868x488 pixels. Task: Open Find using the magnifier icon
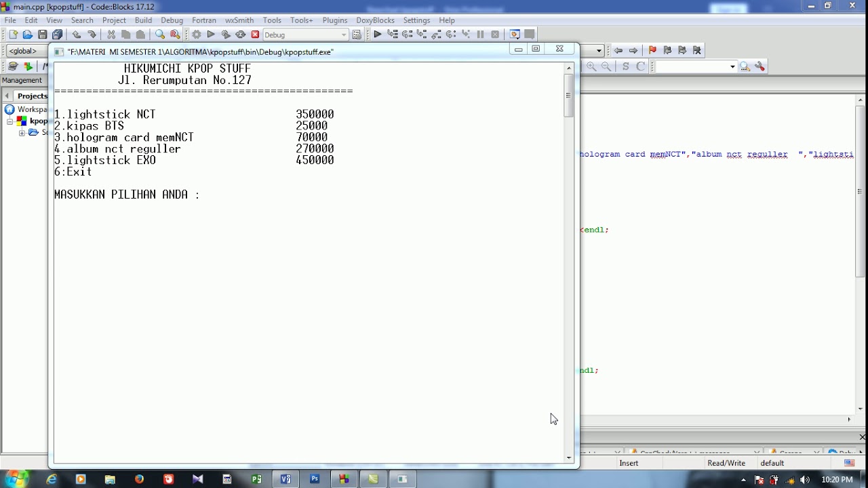tap(160, 35)
